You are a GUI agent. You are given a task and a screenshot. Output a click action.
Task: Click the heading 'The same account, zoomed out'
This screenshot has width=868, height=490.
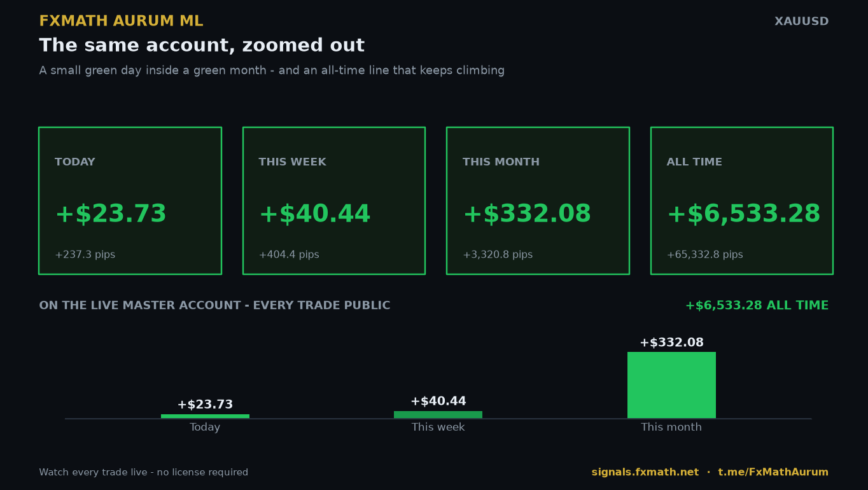202,46
